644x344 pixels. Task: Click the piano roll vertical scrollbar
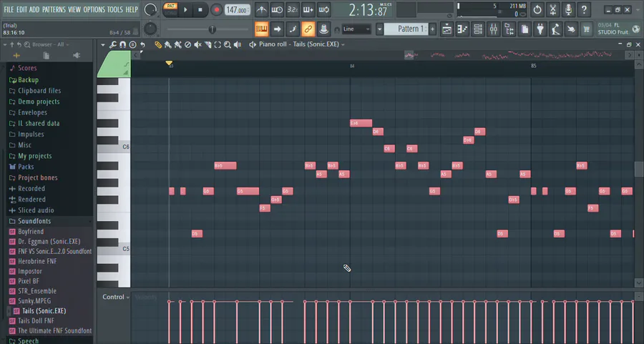[x=639, y=169]
